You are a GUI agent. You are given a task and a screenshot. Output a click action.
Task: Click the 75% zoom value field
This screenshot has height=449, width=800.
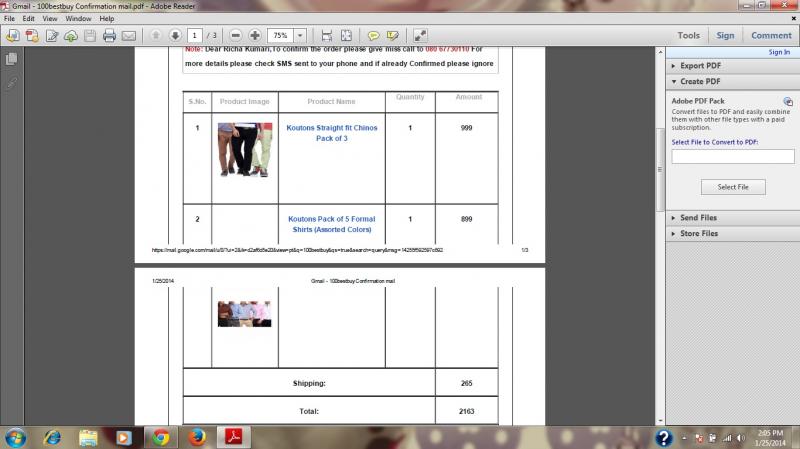pos(280,35)
